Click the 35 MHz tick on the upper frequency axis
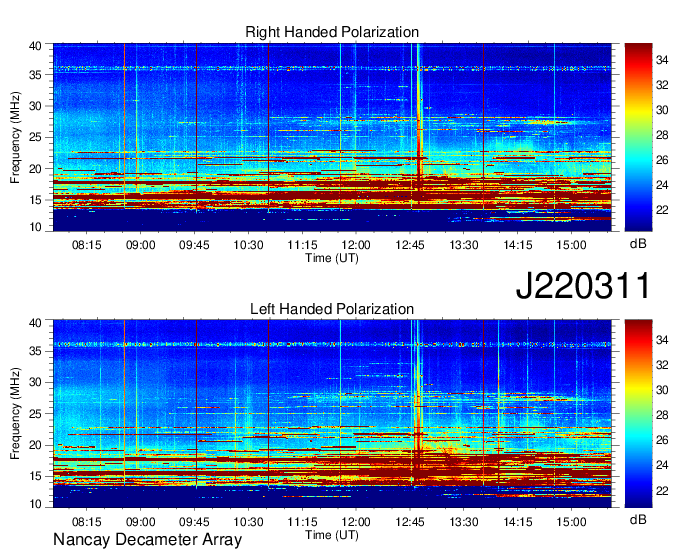Viewport: 680px width, 552px height. click(x=35, y=75)
